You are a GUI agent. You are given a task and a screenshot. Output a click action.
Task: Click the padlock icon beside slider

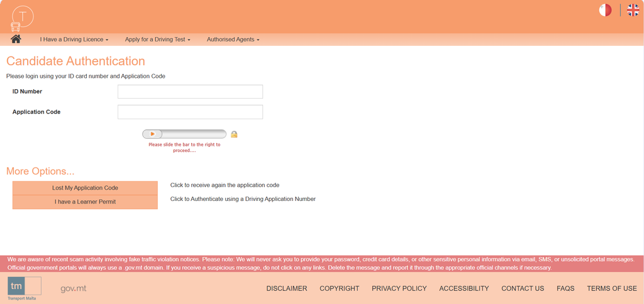[234, 134]
